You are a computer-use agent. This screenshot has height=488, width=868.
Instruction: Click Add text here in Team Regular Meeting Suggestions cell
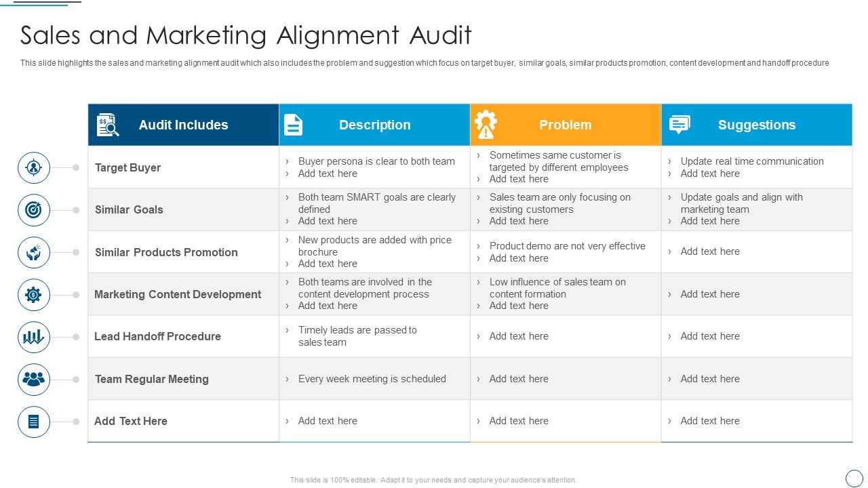tap(710, 379)
